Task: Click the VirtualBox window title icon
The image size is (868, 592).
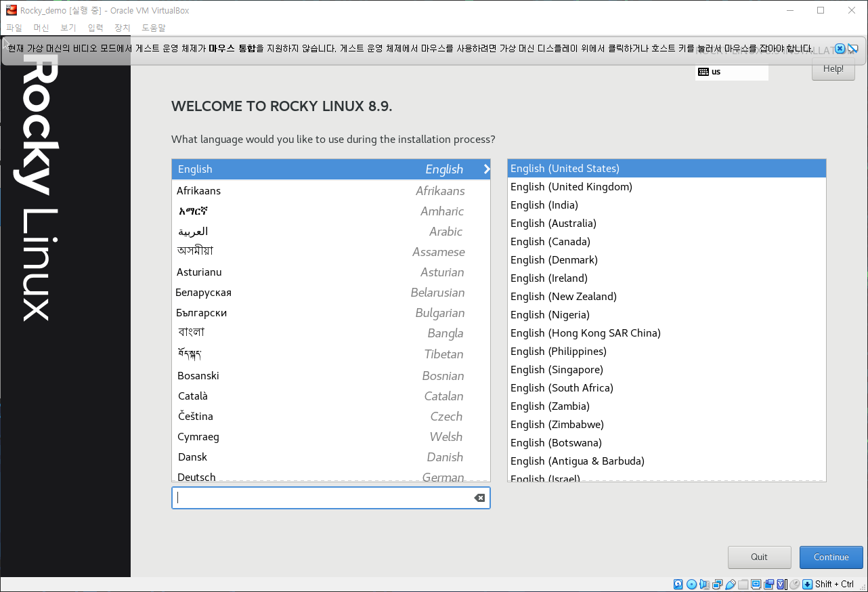Action: click(12, 10)
